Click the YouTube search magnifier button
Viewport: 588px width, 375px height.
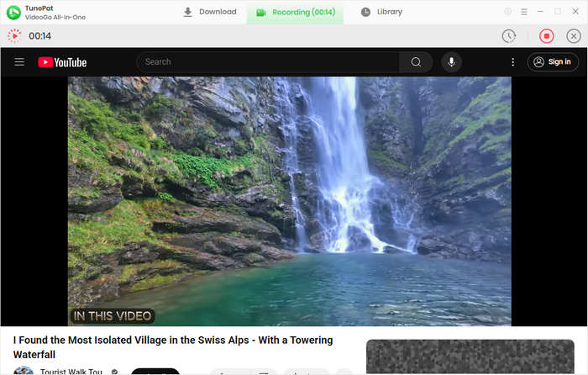pos(416,62)
